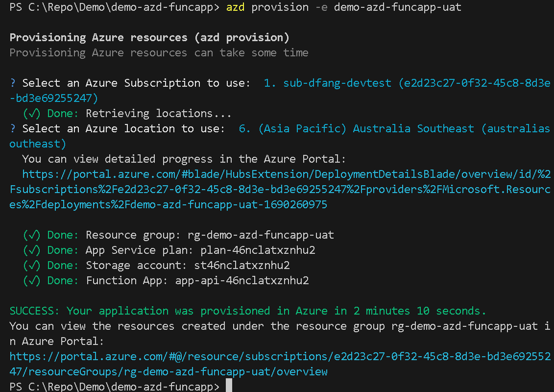Click 'Provisioning Azure resources can take some time'
The image size is (554, 392).
tap(159, 52)
